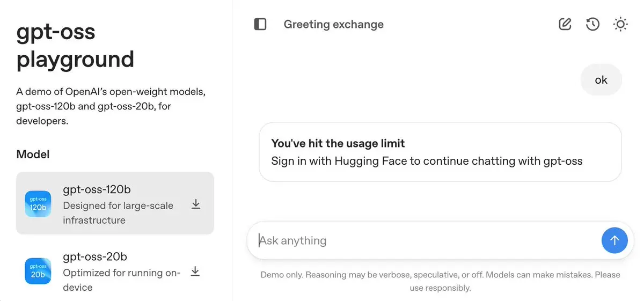Click the 'Demo only' disclaimer text

point(440,281)
